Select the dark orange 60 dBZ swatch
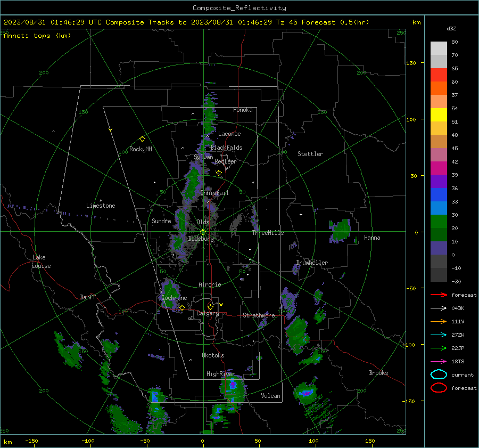 point(439,88)
